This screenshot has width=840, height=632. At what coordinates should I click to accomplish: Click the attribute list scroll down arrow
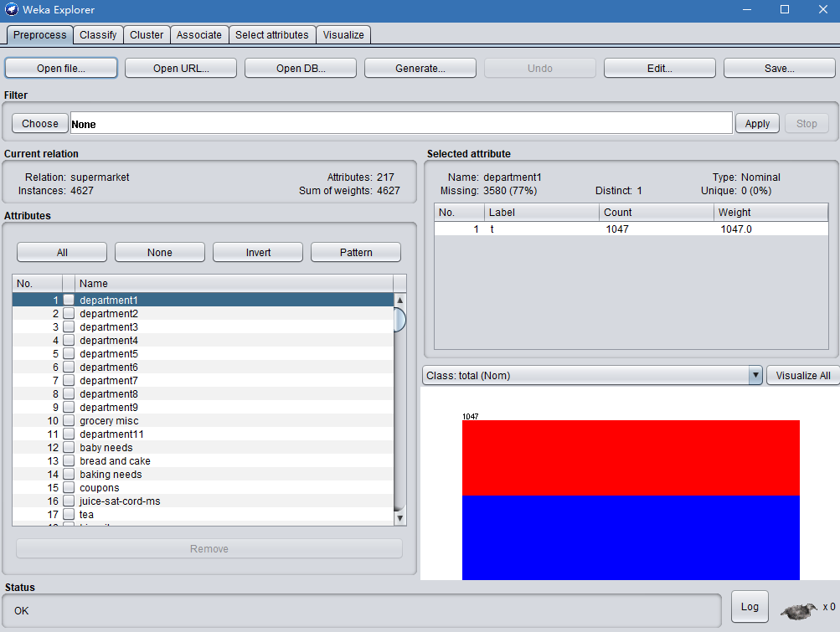point(399,518)
